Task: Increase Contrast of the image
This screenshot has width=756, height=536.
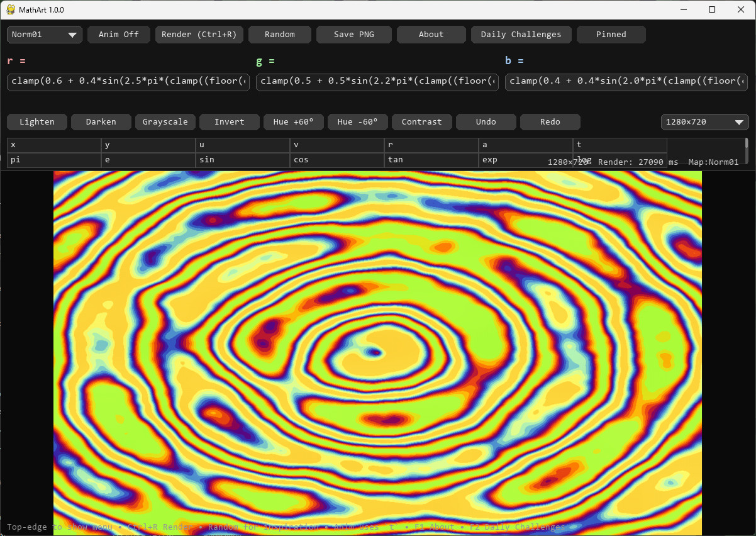Action: pos(422,122)
